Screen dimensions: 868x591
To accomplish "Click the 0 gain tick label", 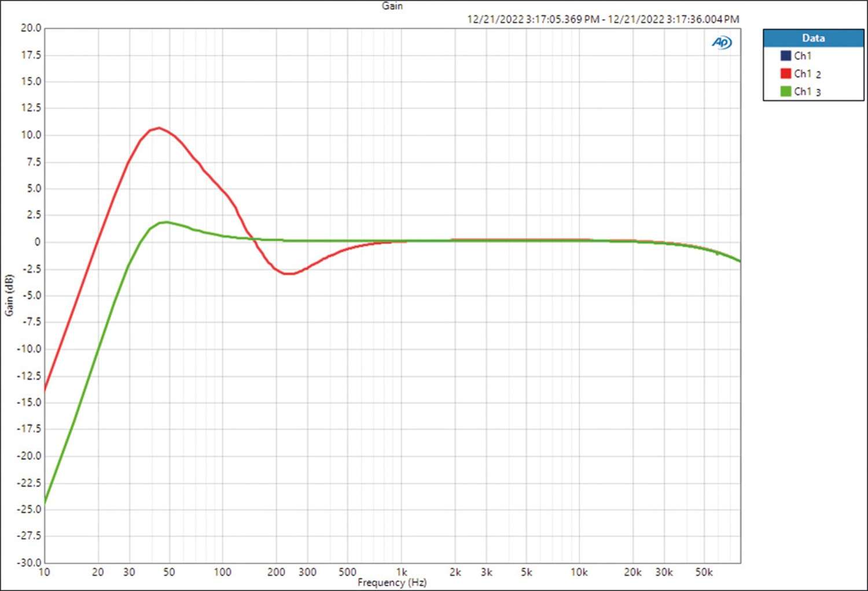I will (38, 242).
